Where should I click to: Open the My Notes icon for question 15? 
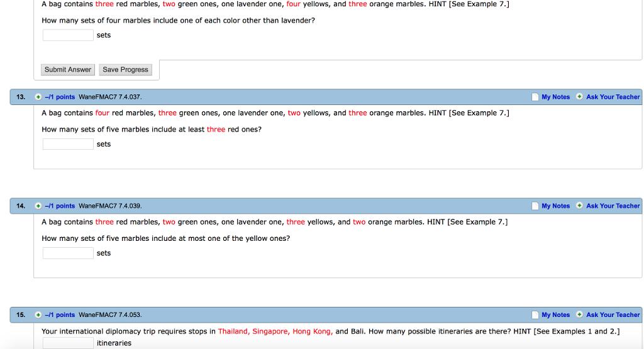coord(535,315)
